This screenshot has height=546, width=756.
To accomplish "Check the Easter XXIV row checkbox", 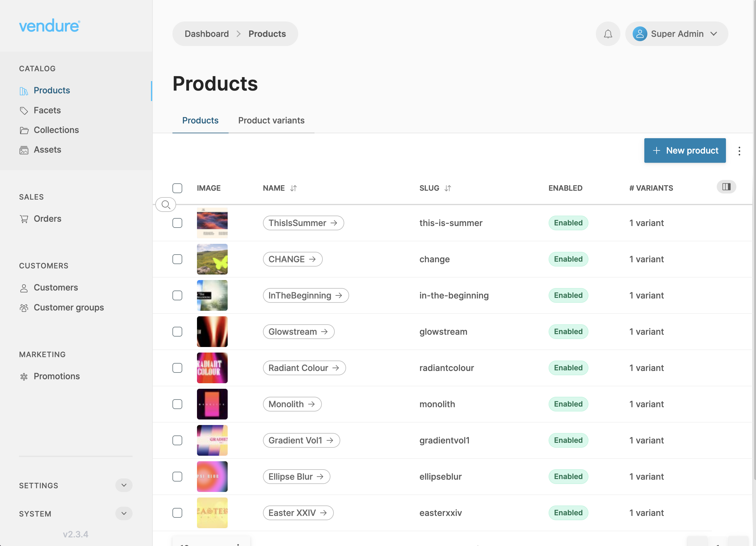I will tap(177, 513).
